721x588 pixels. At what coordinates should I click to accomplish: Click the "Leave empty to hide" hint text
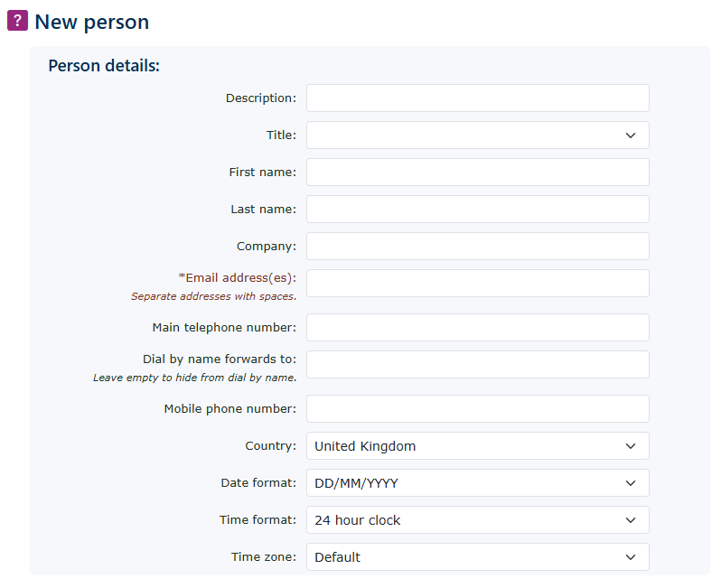(194, 378)
